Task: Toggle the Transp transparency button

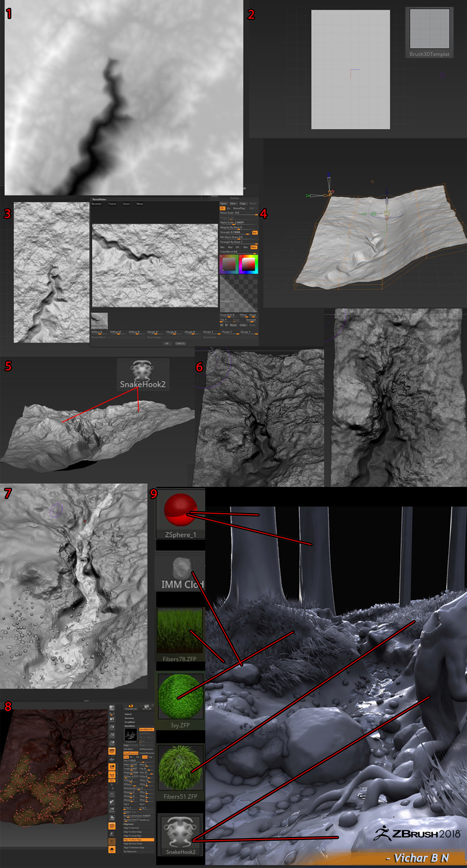Action: pos(112,834)
